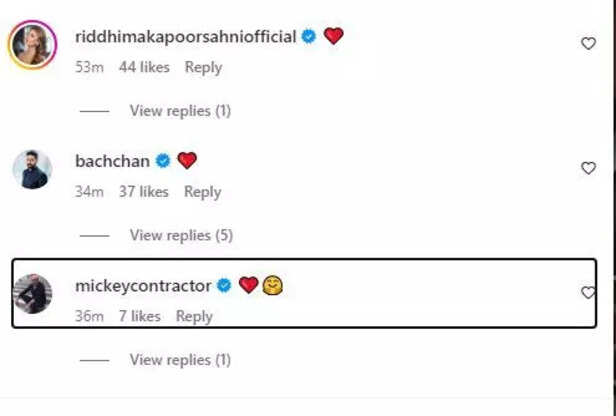
Task: Click the verified badge next to riddhimakapoorsahniofficial
Action: (310, 37)
